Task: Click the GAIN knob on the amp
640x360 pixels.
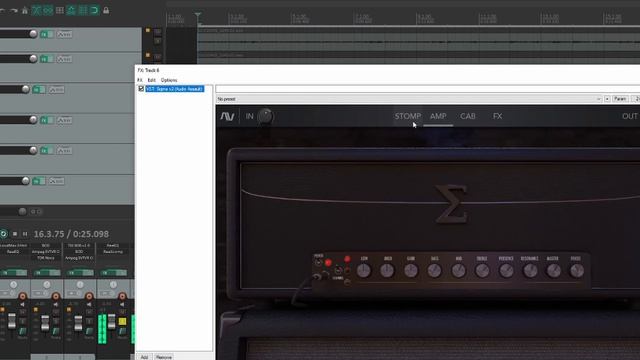Action: coord(410,271)
